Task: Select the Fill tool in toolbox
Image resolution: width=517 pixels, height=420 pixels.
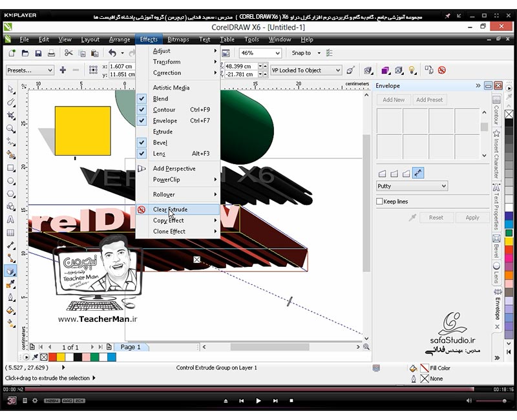Action: [11, 310]
